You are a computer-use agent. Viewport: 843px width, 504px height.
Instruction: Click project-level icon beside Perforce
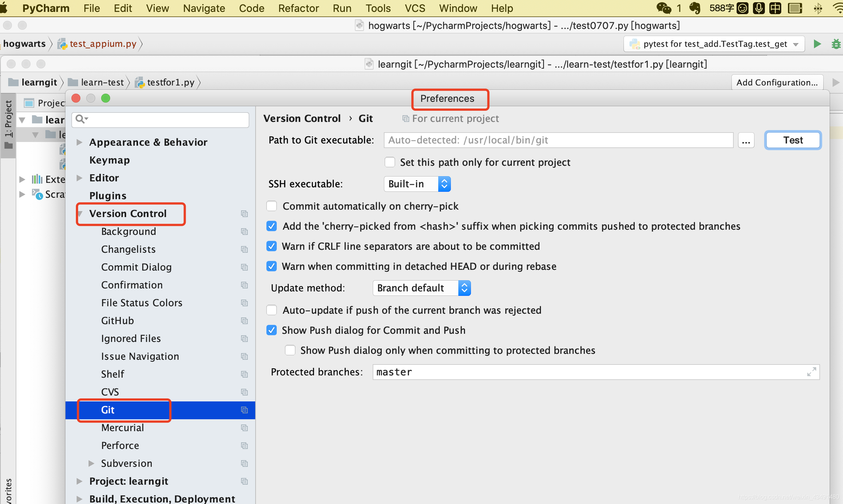[x=244, y=446]
